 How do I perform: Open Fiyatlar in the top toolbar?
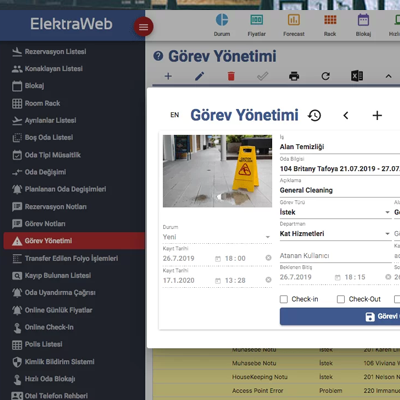[257, 25]
